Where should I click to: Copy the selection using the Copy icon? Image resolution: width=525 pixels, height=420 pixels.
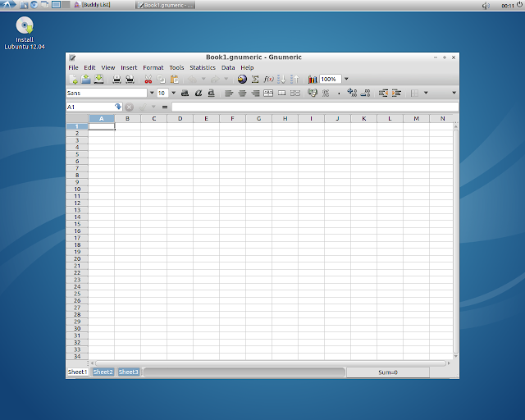click(x=161, y=80)
